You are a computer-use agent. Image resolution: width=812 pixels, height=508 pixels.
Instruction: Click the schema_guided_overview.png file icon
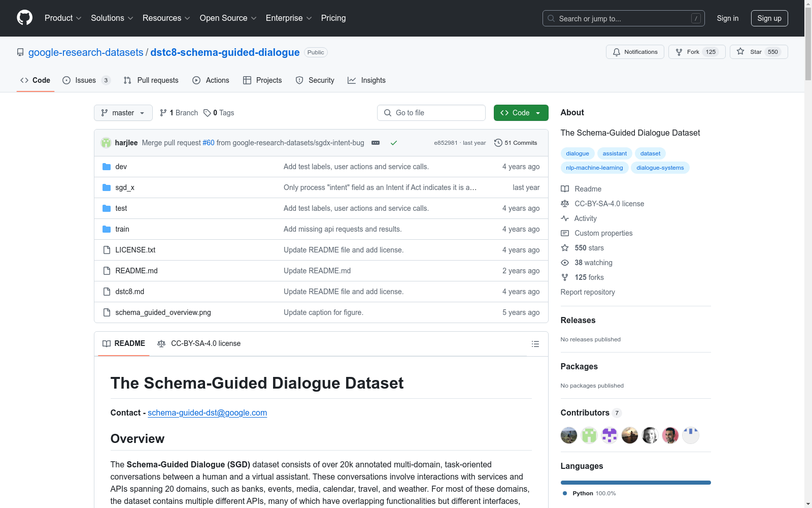(107, 312)
